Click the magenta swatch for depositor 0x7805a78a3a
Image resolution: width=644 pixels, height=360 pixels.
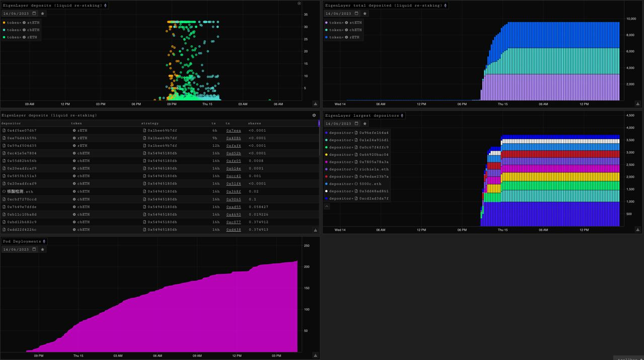click(x=327, y=162)
